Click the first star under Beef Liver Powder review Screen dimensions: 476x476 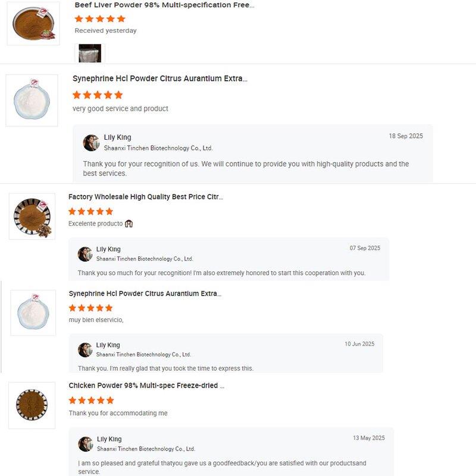point(77,18)
